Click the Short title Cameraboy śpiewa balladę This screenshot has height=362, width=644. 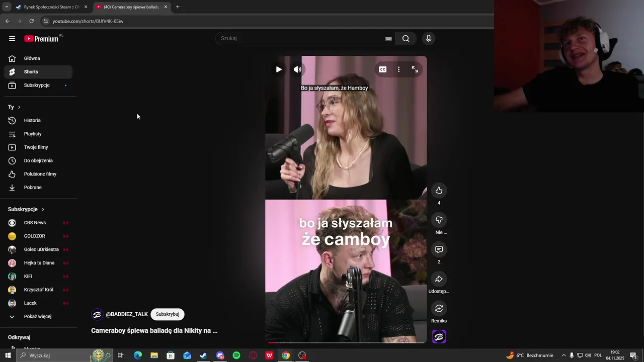pos(154,331)
